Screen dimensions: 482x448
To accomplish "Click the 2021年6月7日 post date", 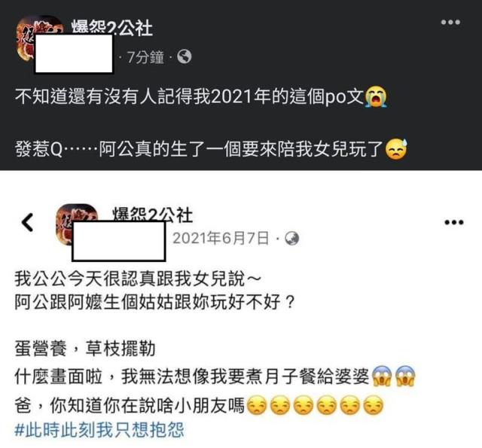I will click(x=221, y=239).
